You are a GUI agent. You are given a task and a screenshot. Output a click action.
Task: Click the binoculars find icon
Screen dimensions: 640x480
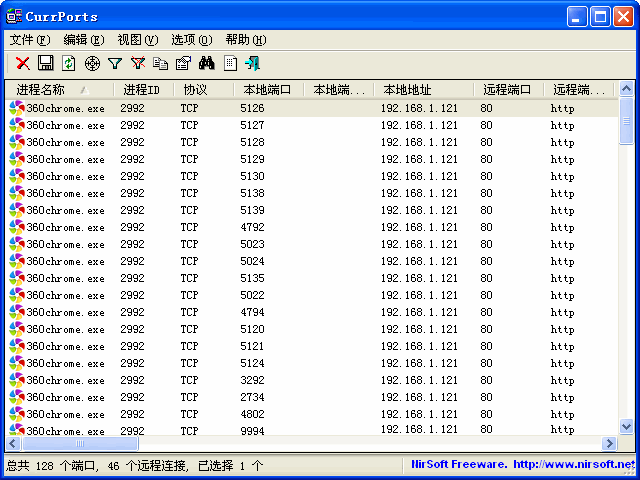pos(207,63)
